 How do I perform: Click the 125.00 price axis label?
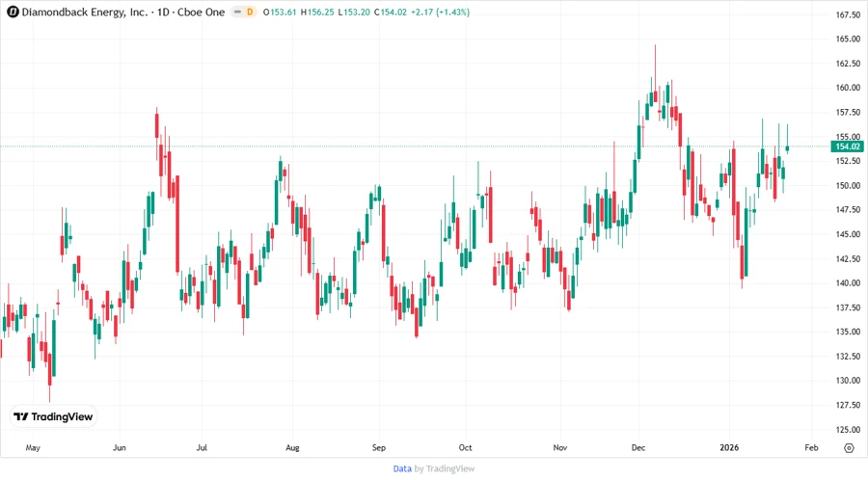click(848, 429)
